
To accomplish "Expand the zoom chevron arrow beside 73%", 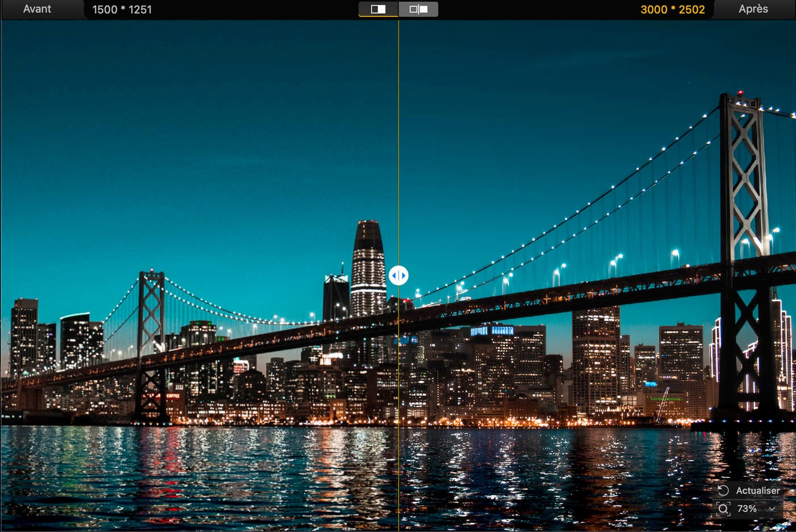I will pos(772,509).
